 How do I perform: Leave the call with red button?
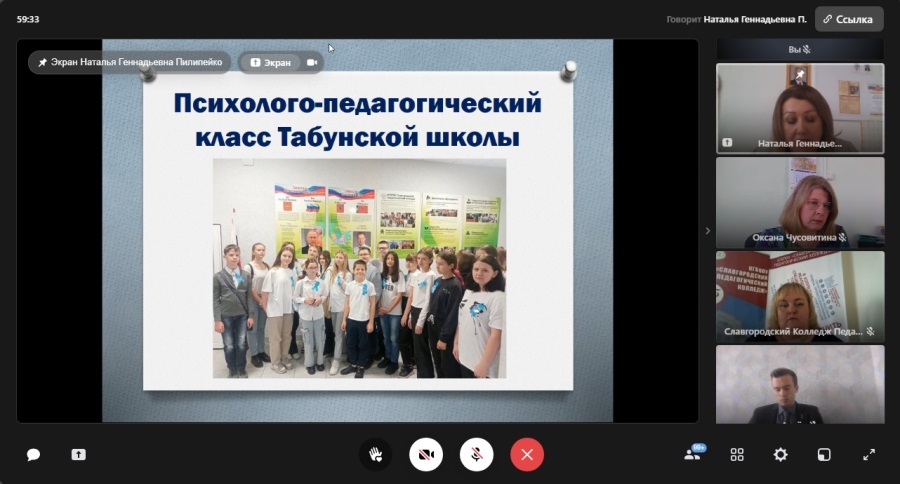pyautogui.click(x=527, y=454)
